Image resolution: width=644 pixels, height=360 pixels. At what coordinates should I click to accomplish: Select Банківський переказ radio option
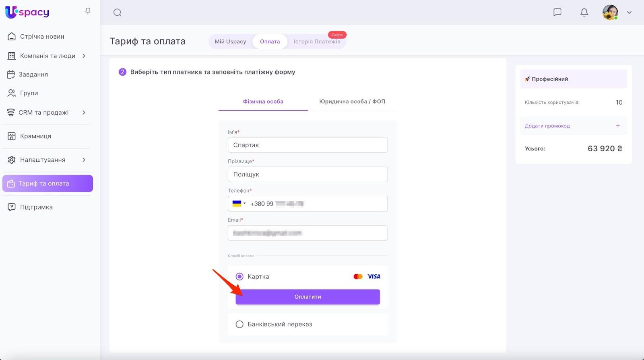pos(239,324)
